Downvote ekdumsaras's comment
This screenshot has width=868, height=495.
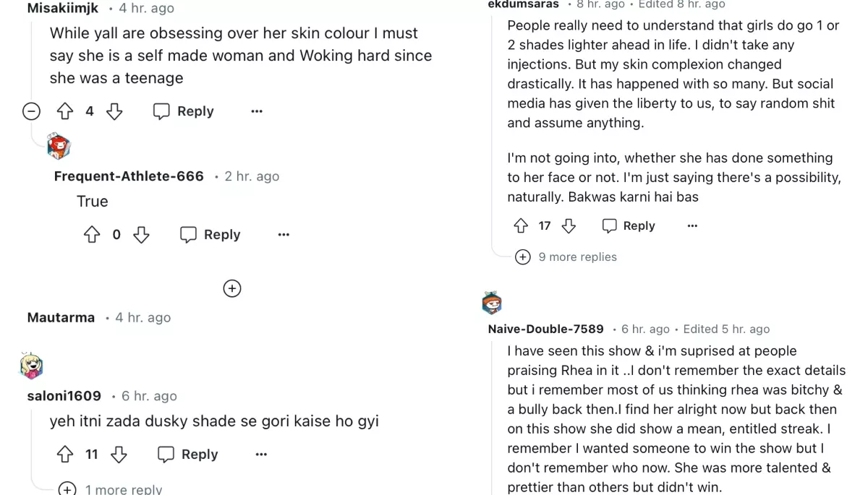[569, 226]
